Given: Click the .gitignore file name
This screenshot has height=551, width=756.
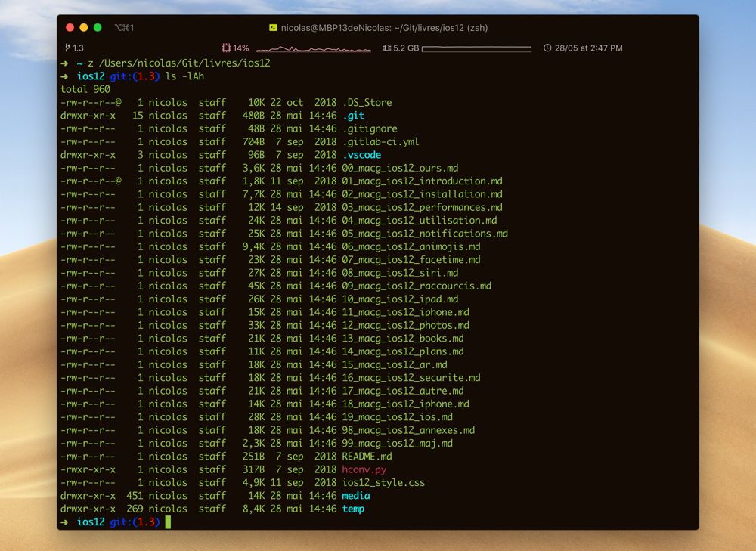Looking at the screenshot, I should (370, 128).
